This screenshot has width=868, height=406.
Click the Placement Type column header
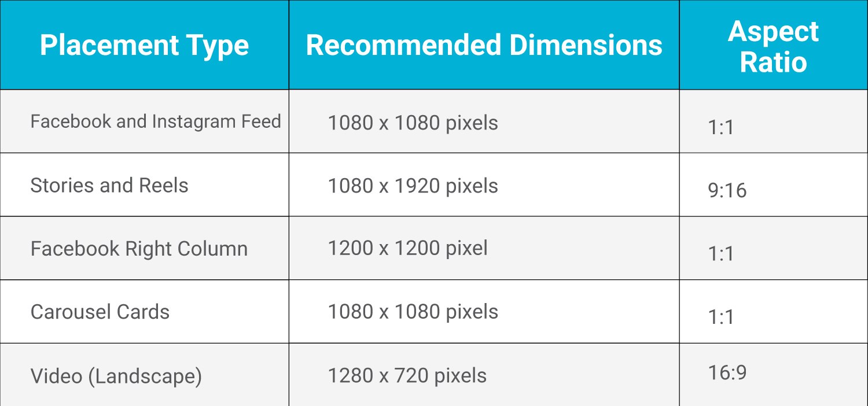pos(144,45)
